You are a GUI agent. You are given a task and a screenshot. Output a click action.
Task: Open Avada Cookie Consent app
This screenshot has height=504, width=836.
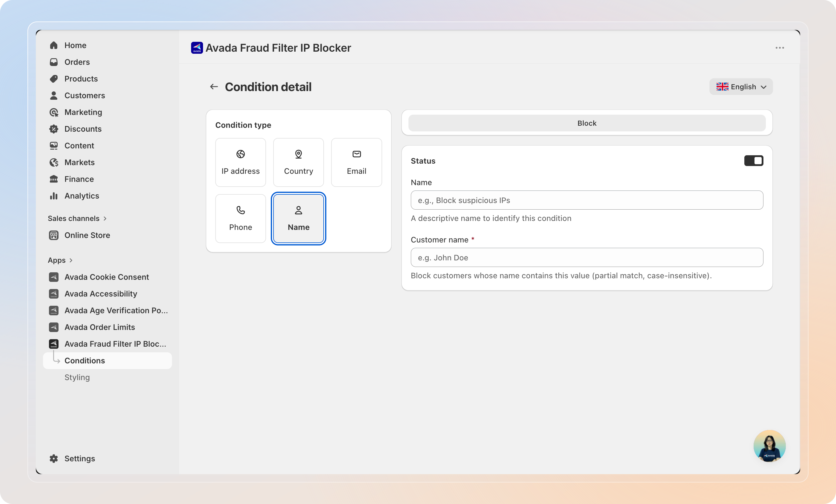point(107,277)
